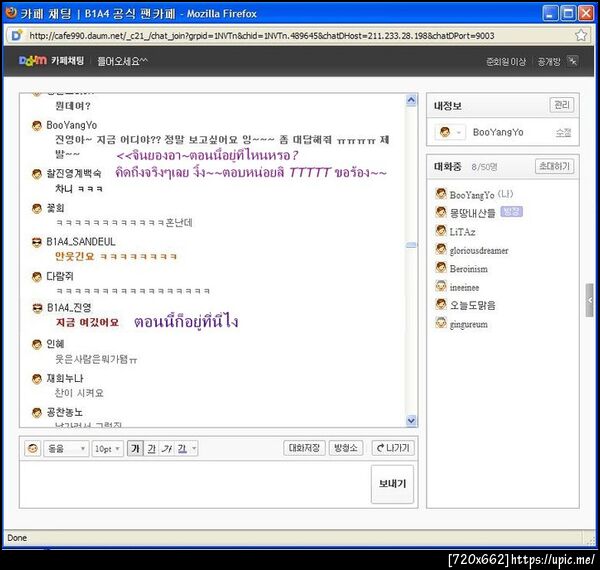Select user 몽땅내산을 in participant list

473,213
